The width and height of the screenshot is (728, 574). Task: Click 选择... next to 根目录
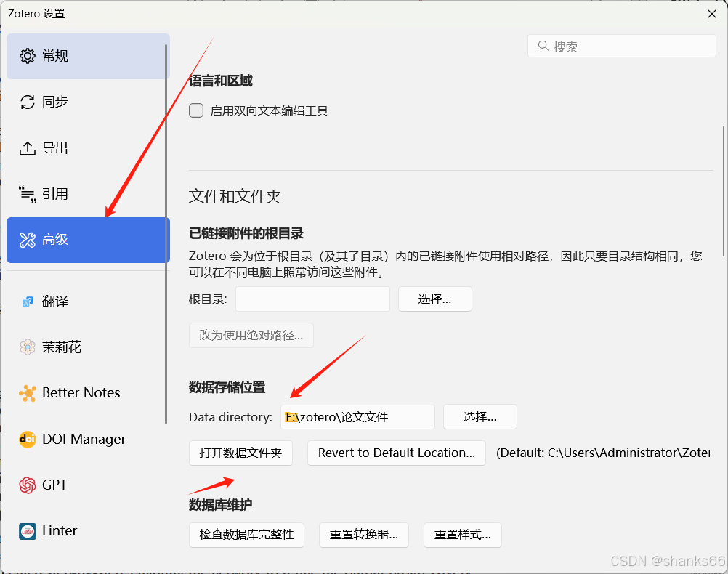pos(435,299)
